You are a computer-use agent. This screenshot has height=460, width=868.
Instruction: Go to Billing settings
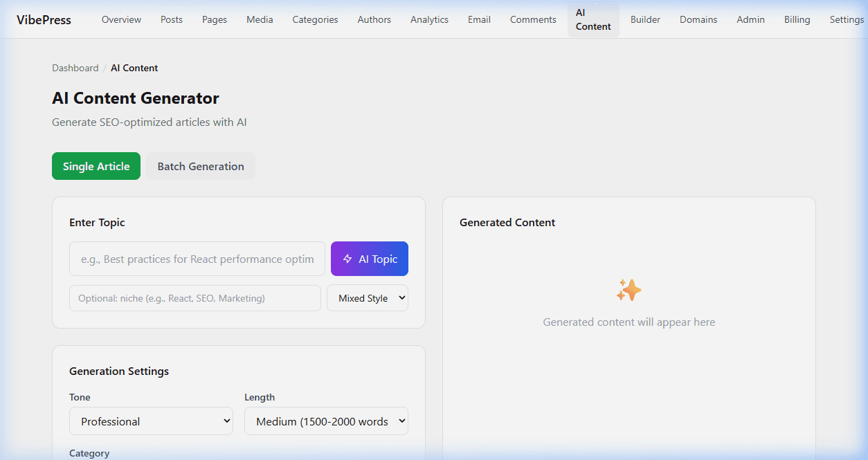[797, 19]
